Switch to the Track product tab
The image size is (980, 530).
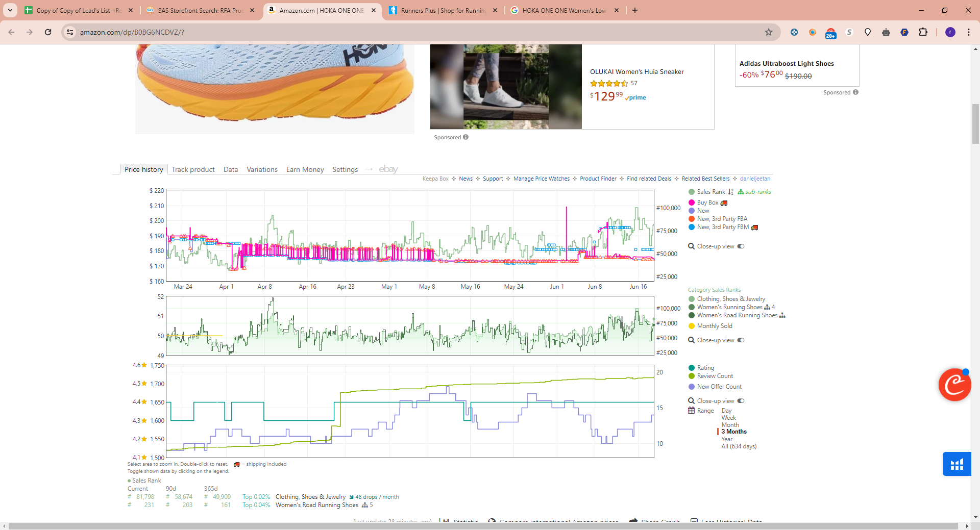coord(193,169)
